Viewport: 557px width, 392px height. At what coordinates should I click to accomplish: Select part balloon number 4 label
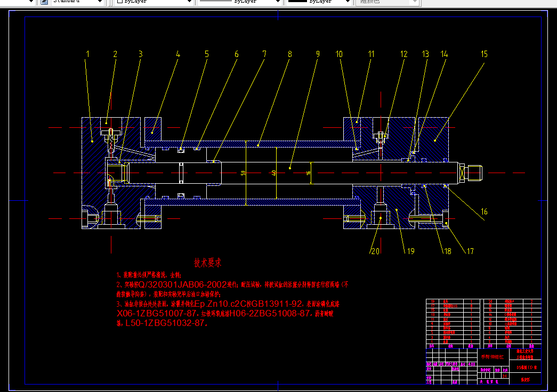pos(178,54)
